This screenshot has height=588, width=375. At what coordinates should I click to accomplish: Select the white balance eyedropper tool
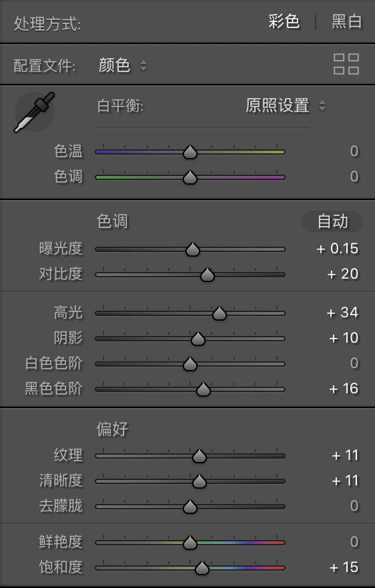pyautogui.click(x=34, y=112)
